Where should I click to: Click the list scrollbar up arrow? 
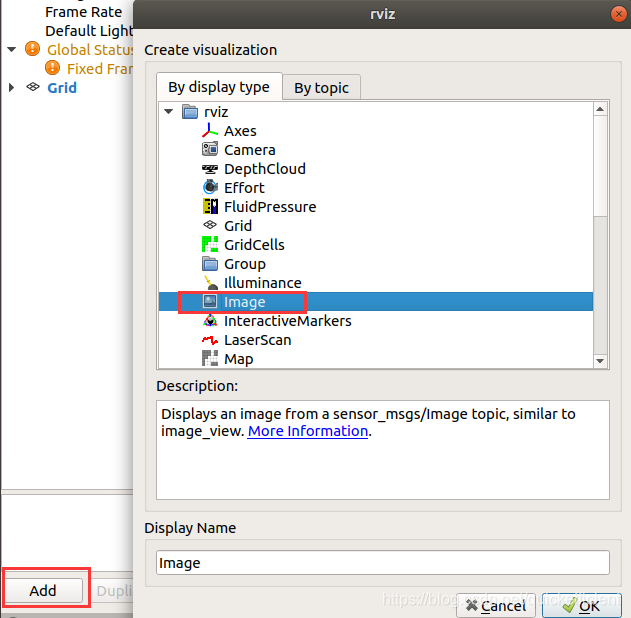[600, 109]
